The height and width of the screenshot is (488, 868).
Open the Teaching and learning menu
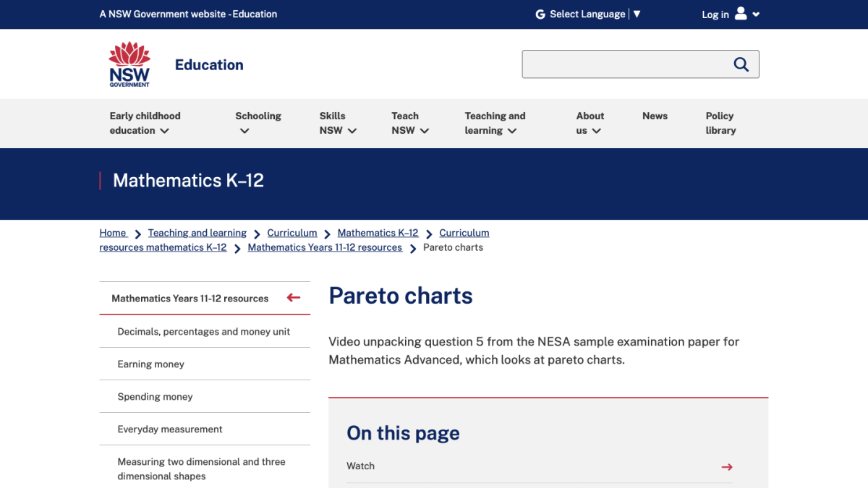(x=495, y=123)
